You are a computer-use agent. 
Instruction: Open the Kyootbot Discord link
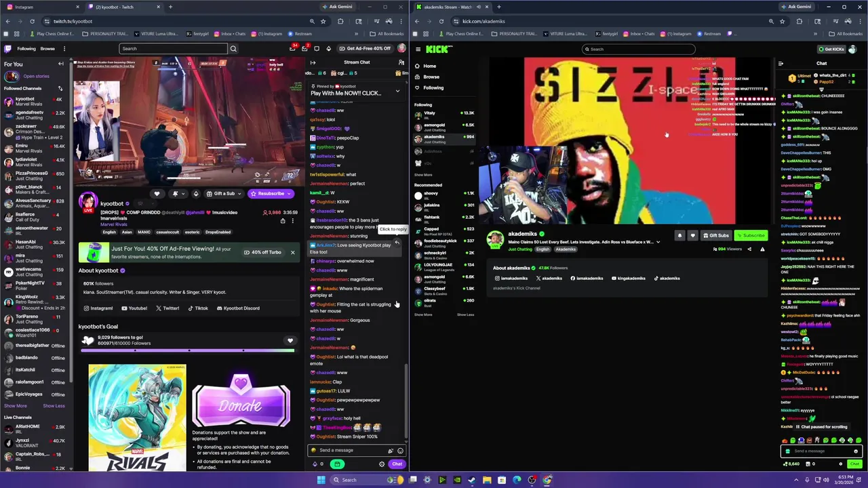coord(238,308)
